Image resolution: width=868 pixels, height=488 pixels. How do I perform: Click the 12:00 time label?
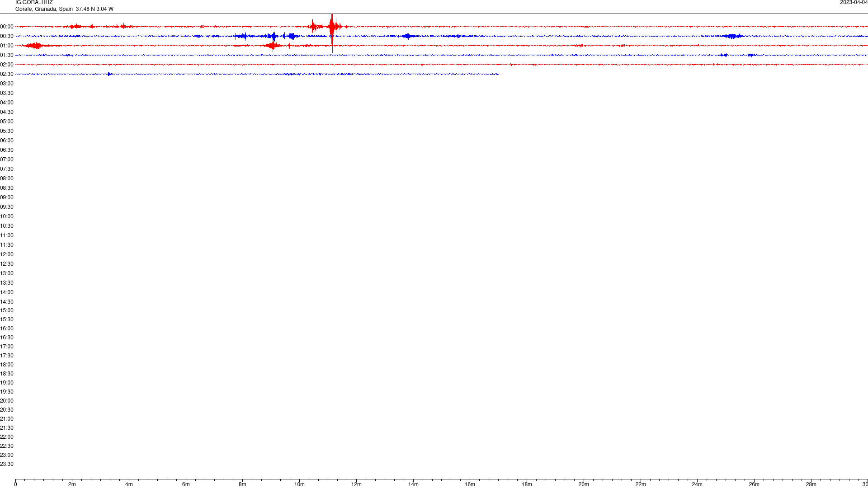pos(7,254)
